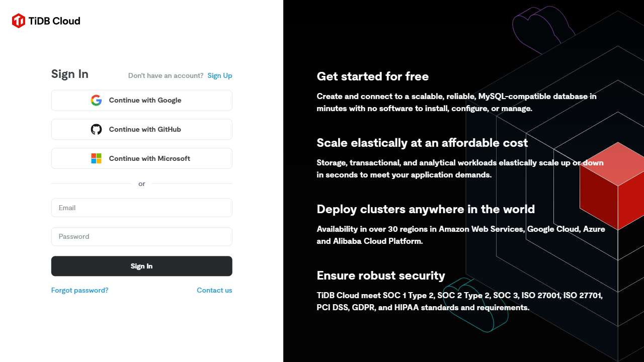Click the "Get started for free" heading

372,76
